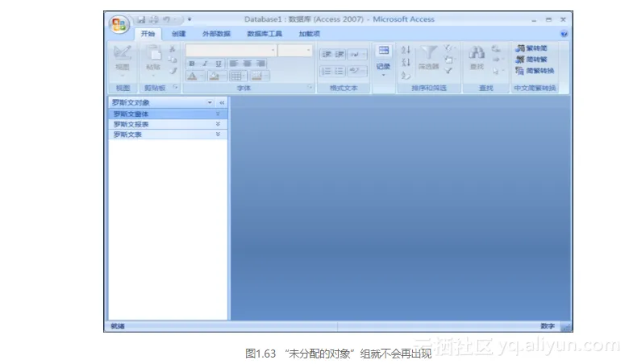Click the select cursor icon in 查找 group
Viewport: 629px width, 364px height.
(x=497, y=71)
